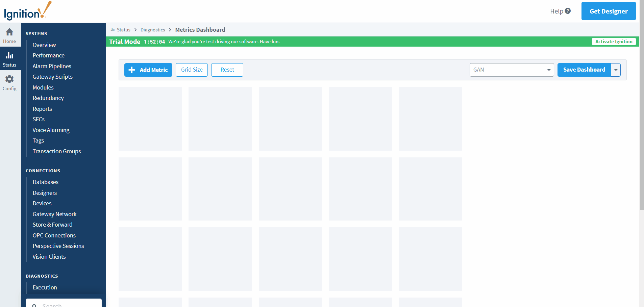
Task: Click the Help question mark icon
Action: point(568,11)
